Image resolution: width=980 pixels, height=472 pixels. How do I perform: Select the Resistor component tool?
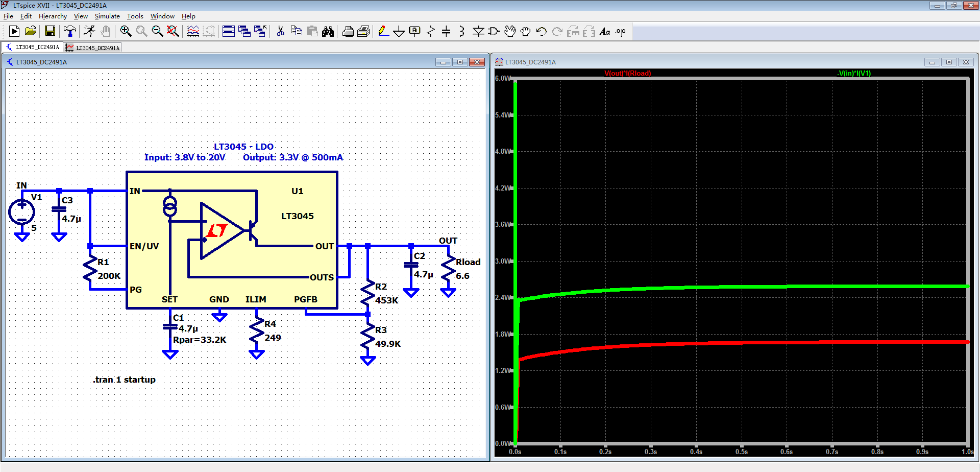coord(430,32)
